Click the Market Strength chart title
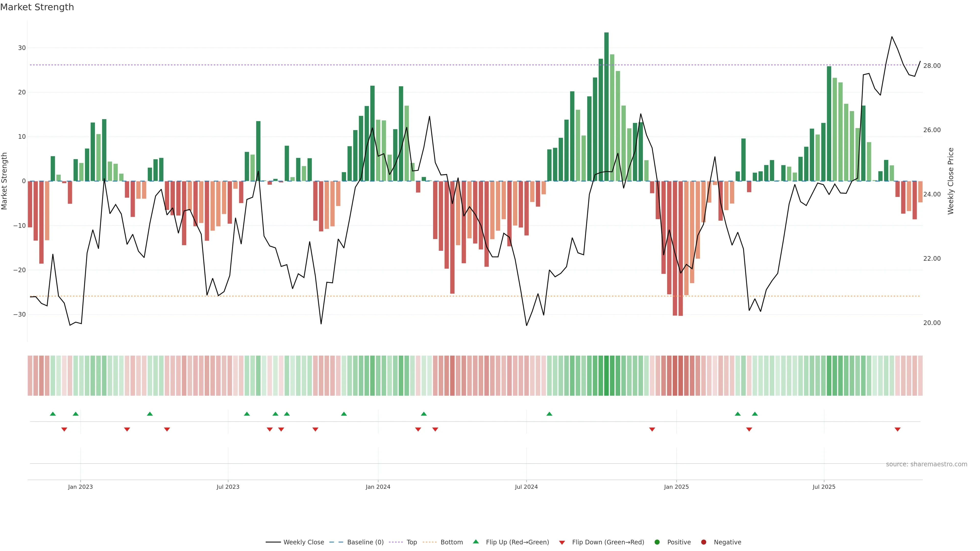 click(37, 7)
